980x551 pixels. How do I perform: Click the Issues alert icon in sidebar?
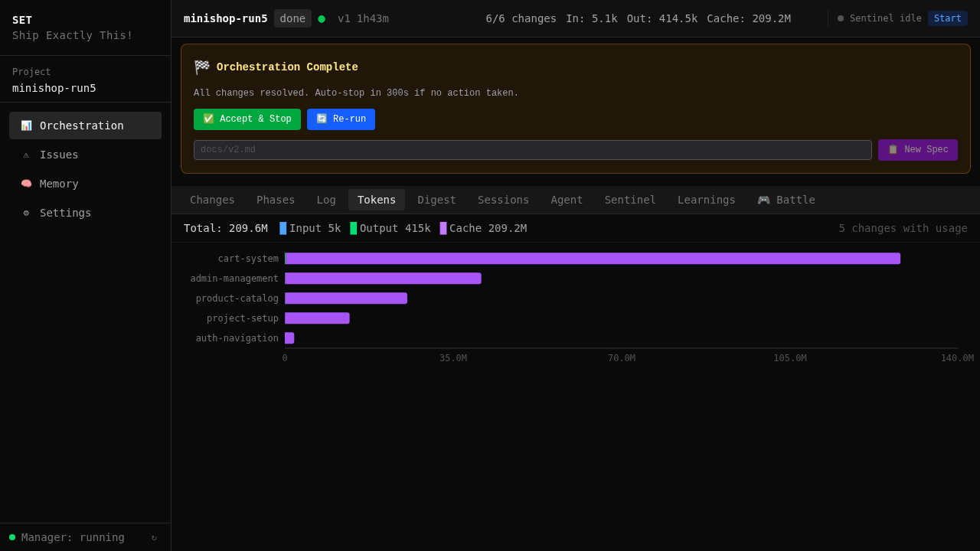coord(24,155)
